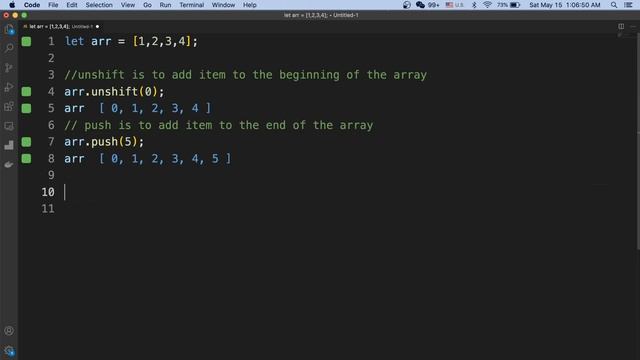Click line number 2 in the gutter

pos(51,58)
